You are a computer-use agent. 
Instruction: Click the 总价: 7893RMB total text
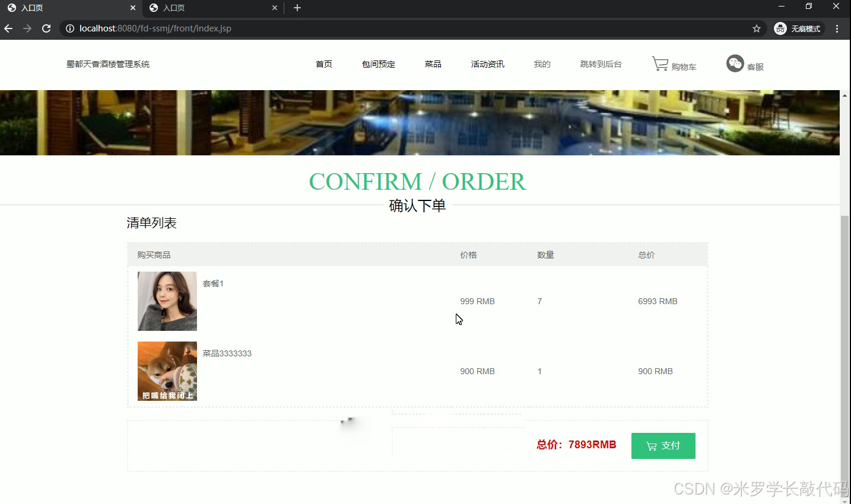(x=577, y=445)
